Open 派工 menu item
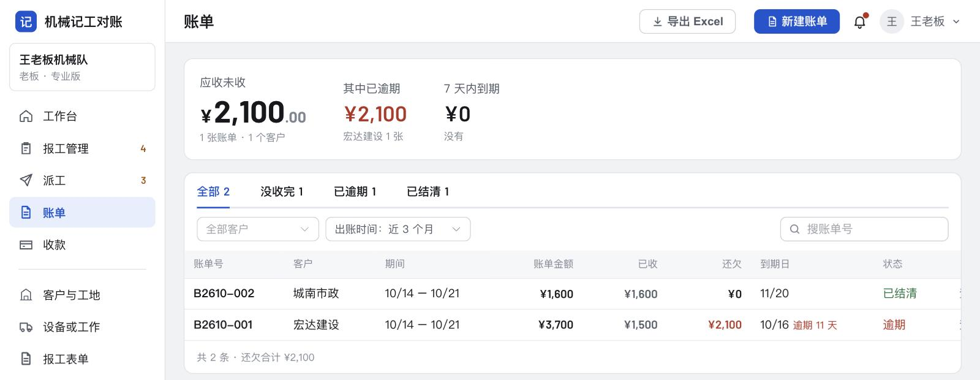The width and height of the screenshot is (980, 380). coord(82,180)
